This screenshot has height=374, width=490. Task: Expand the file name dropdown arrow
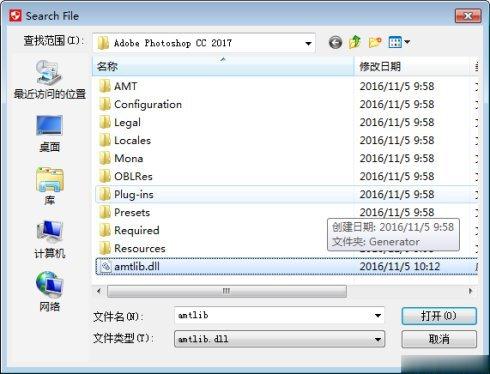pos(378,315)
